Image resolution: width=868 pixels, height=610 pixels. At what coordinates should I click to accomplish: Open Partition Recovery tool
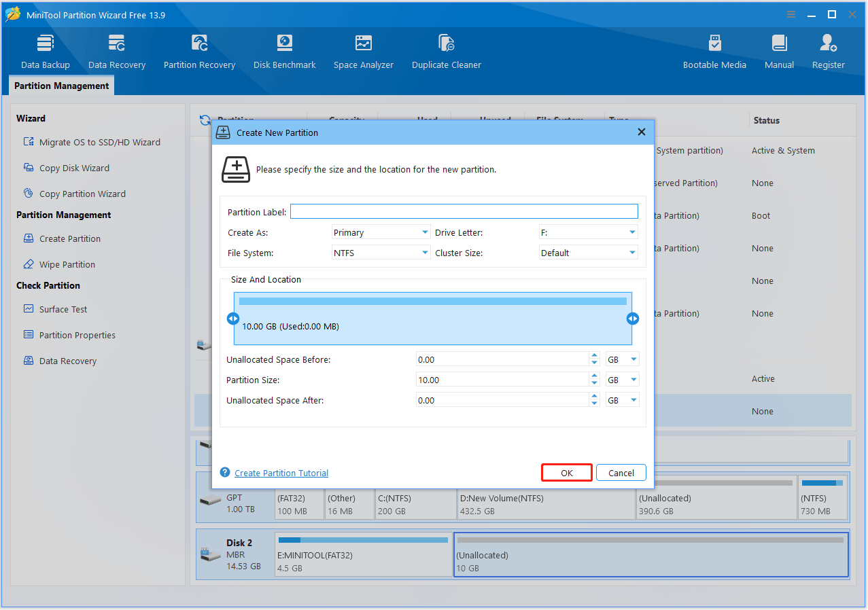tap(199, 52)
